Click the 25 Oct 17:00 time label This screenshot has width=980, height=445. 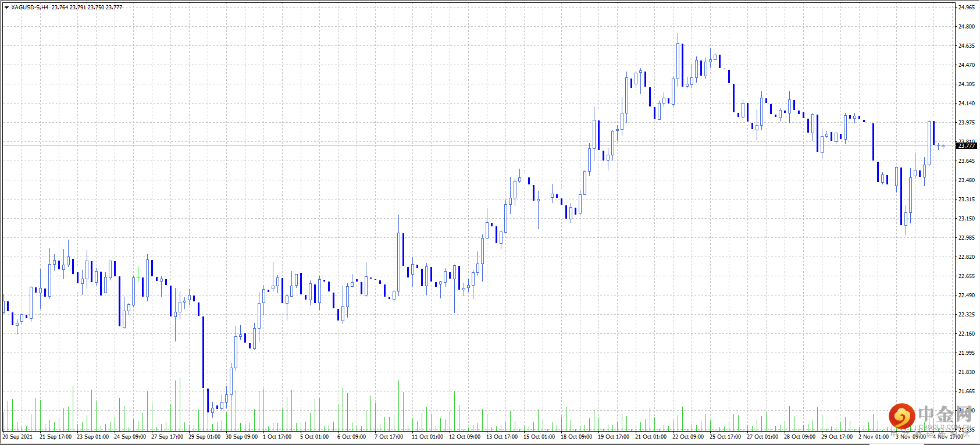(x=726, y=437)
